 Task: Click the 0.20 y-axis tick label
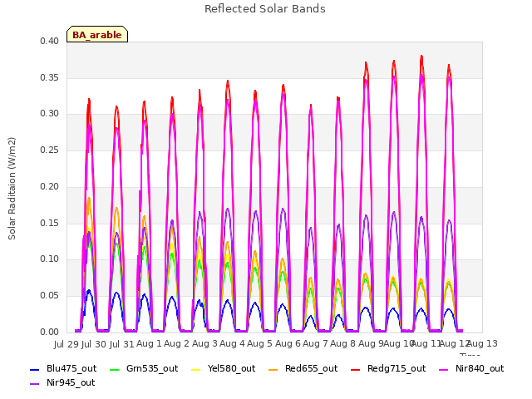[x=49, y=186]
